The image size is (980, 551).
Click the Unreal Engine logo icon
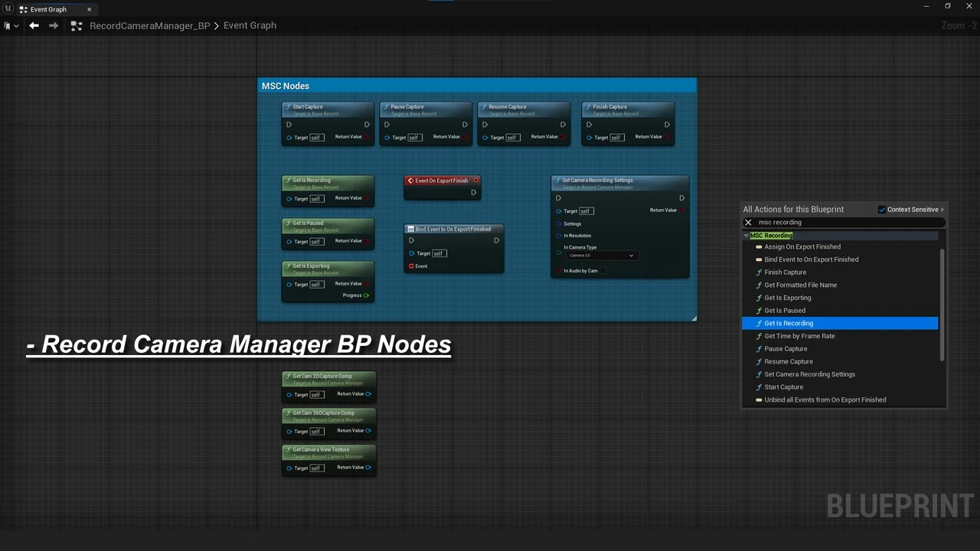pyautogui.click(x=7, y=9)
